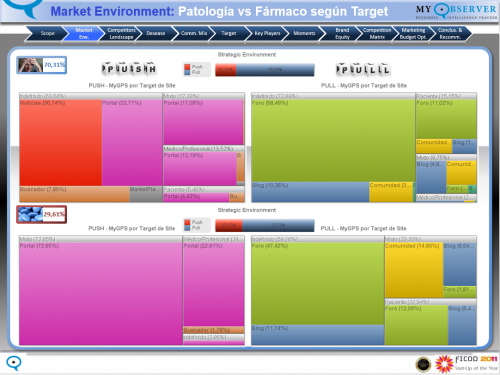Image resolution: width=500 pixels, height=375 pixels.
Task: Click the round dark badge icon near FICOD
Action: [423, 364]
